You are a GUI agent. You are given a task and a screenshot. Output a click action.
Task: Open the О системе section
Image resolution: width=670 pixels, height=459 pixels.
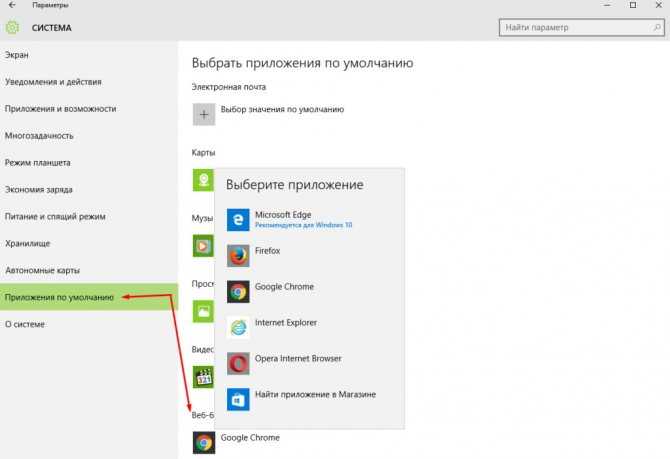point(89,324)
